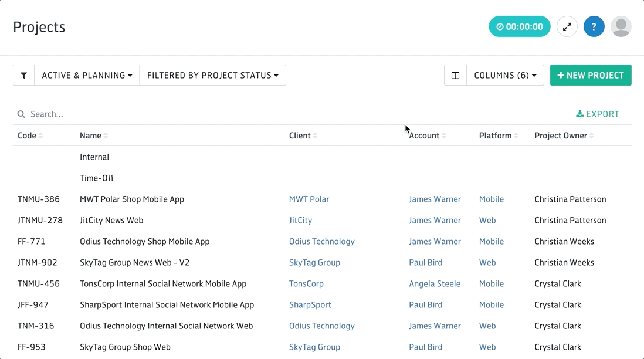The height and width of the screenshot is (359, 644).
Task: Focus the Search input field
Action: [x=287, y=114]
